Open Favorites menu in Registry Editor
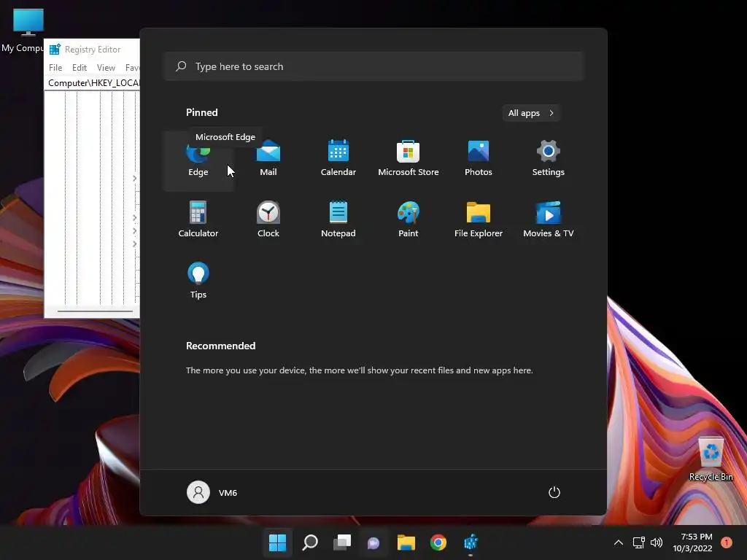Image resolution: width=747 pixels, height=560 pixels. 132,68
